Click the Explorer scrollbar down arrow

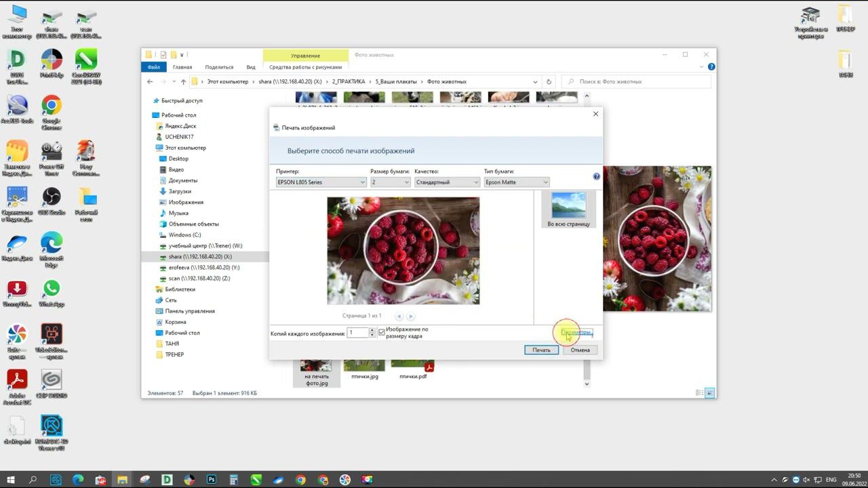[x=587, y=384]
